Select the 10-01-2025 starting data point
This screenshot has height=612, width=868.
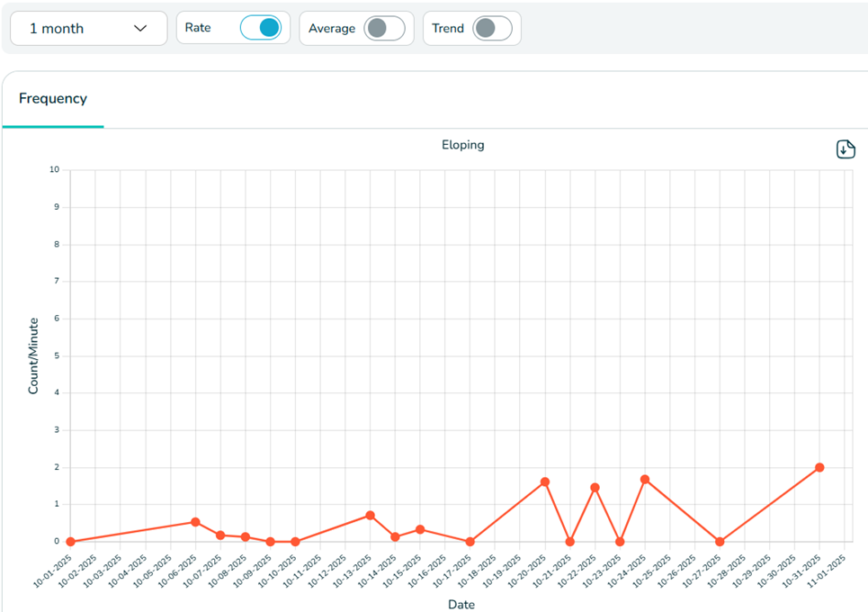[70, 542]
